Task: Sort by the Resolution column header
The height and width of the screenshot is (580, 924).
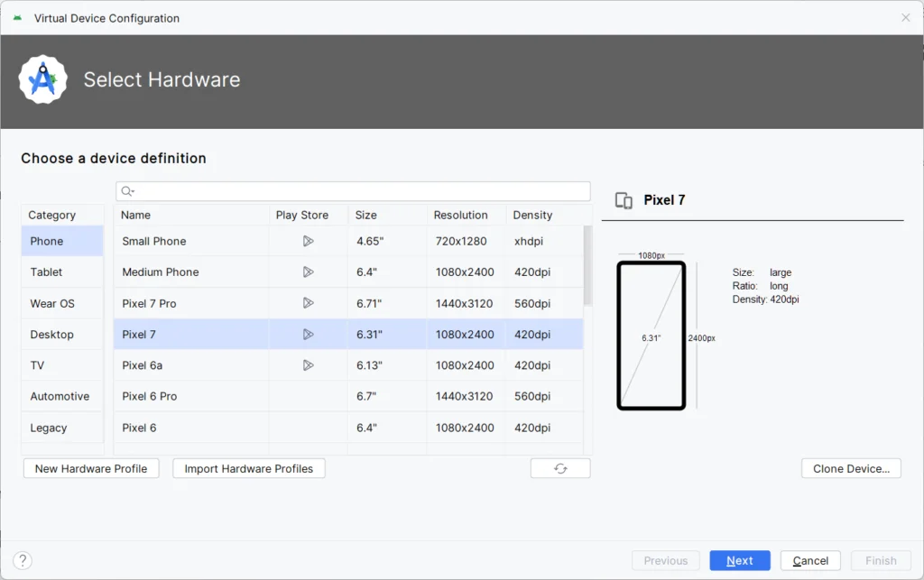Action: click(x=467, y=215)
